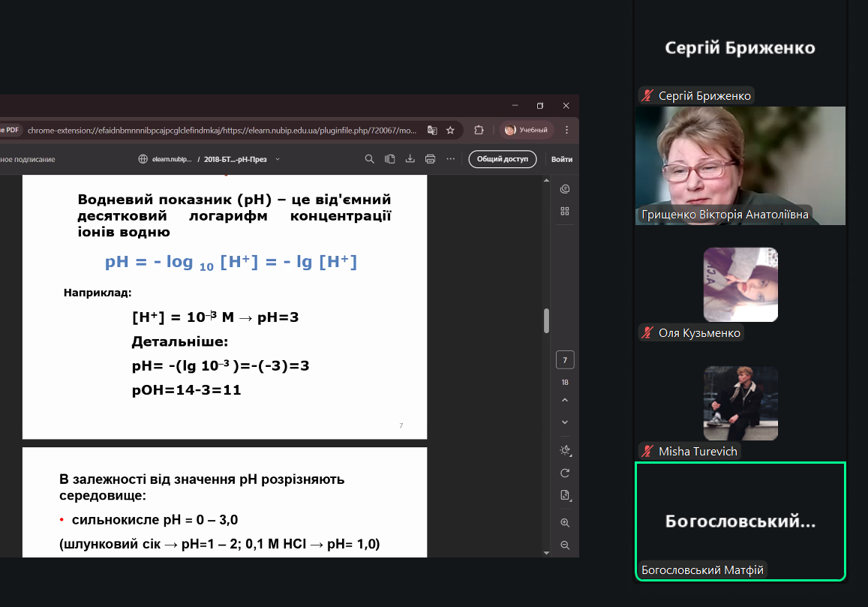Image resolution: width=868 pixels, height=607 pixels.
Task: Expand the document name dropdown arrow
Action: click(x=278, y=160)
